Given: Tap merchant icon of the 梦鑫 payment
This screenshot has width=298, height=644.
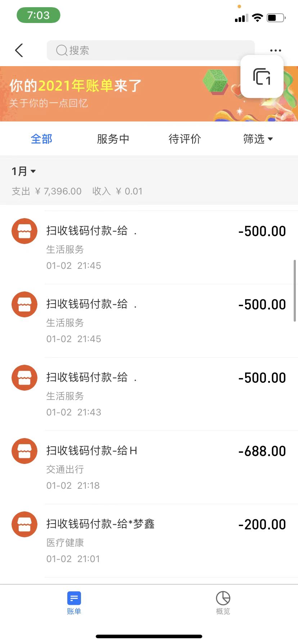Looking at the screenshot, I should click(x=24, y=524).
